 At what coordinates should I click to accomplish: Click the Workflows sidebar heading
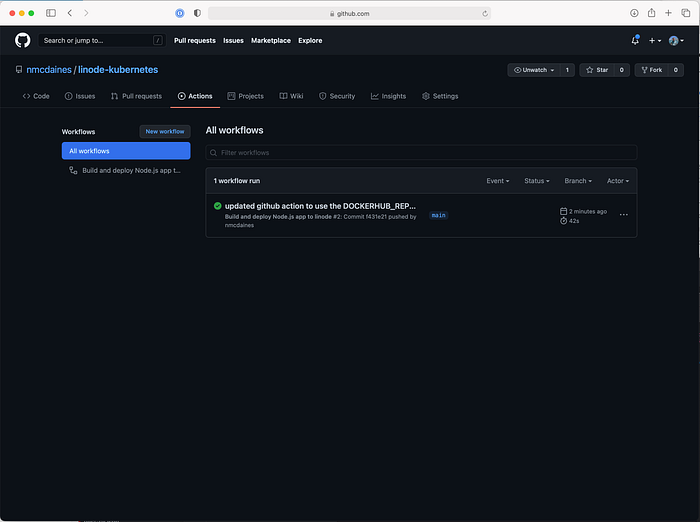coord(78,132)
